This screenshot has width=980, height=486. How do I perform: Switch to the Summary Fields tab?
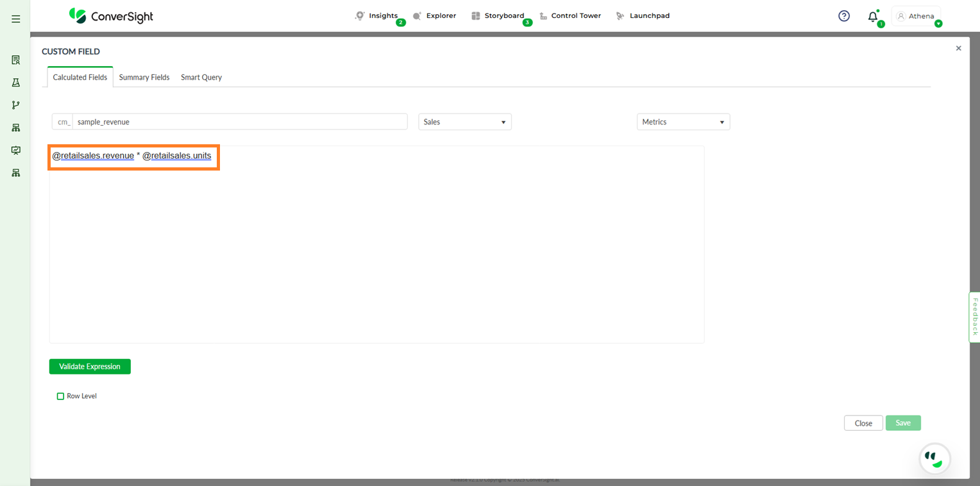click(144, 78)
